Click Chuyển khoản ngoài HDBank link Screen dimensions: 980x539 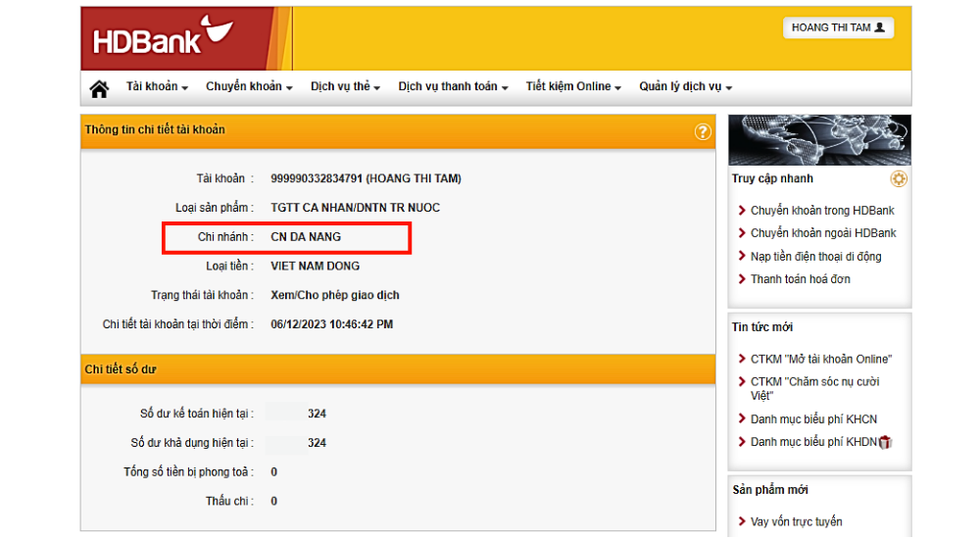click(x=822, y=233)
